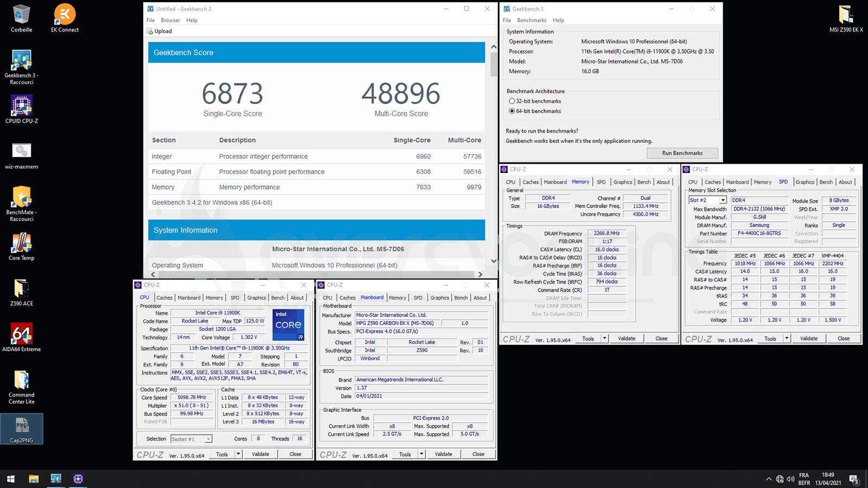Image resolution: width=868 pixels, height=488 pixels.
Task: Switch to Graphics tab in Memory window
Action: coord(623,182)
